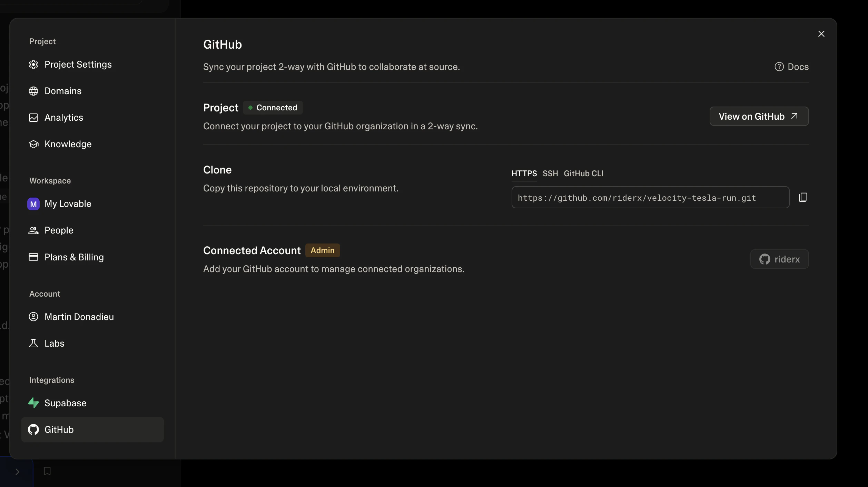Open the Labs section
Viewport: 868px width, 487px height.
[54, 343]
